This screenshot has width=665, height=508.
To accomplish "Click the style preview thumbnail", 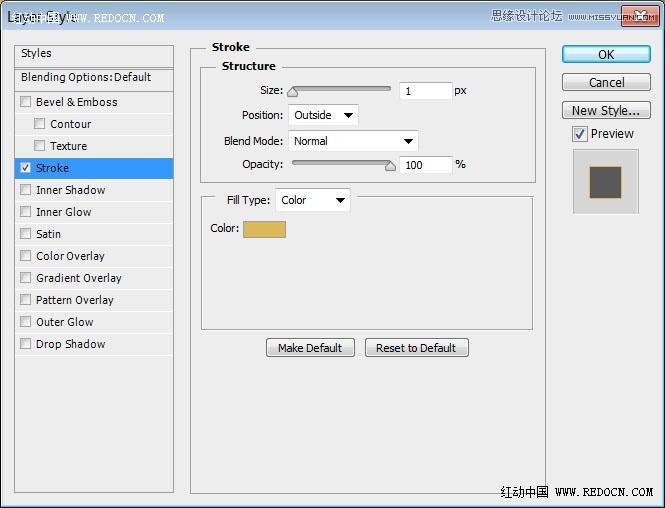I will tap(605, 182).
